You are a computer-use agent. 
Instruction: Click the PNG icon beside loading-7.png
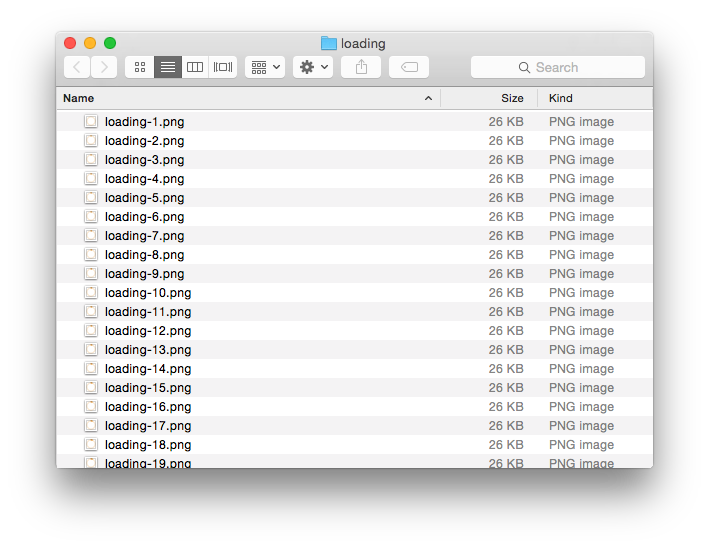91,235
